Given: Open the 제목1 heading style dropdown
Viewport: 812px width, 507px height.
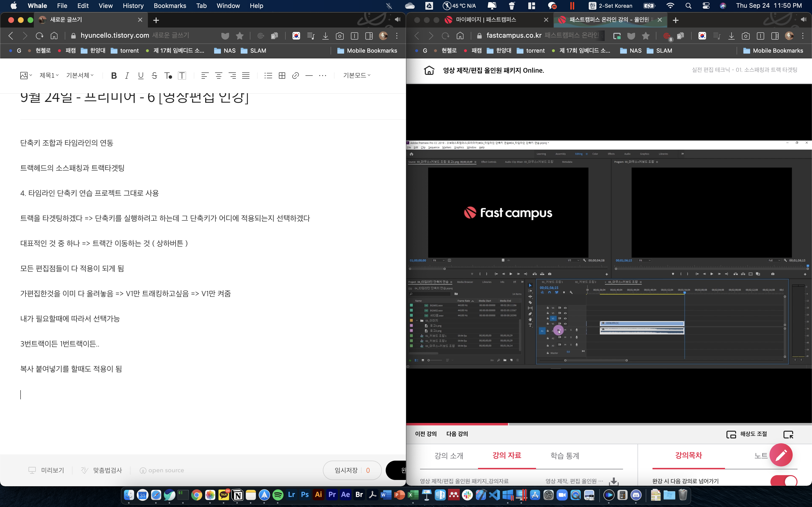Looking at the screenshot, I should [49, 75].
